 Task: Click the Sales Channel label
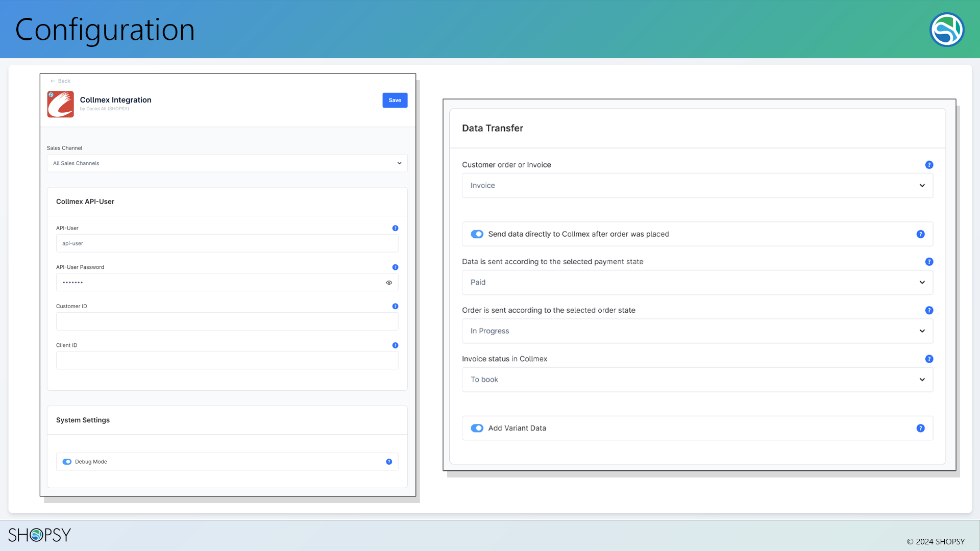(x=64, y=148)
